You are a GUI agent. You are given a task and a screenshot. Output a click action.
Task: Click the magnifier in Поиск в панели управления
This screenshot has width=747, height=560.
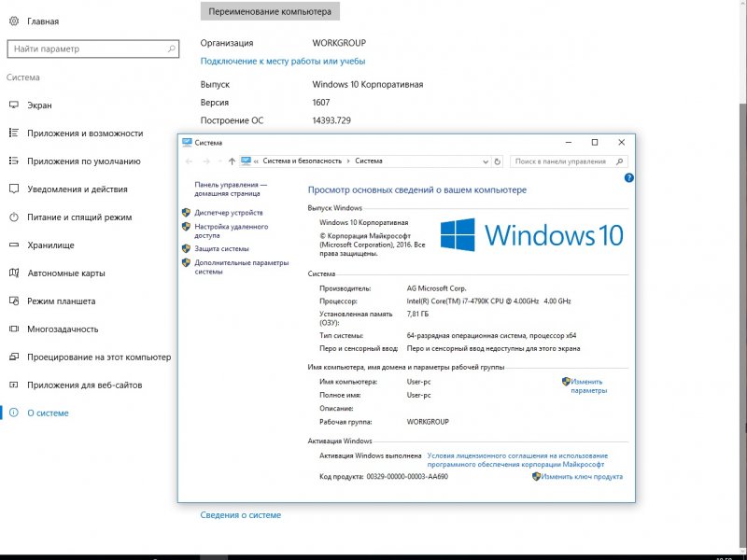[619, 161]
